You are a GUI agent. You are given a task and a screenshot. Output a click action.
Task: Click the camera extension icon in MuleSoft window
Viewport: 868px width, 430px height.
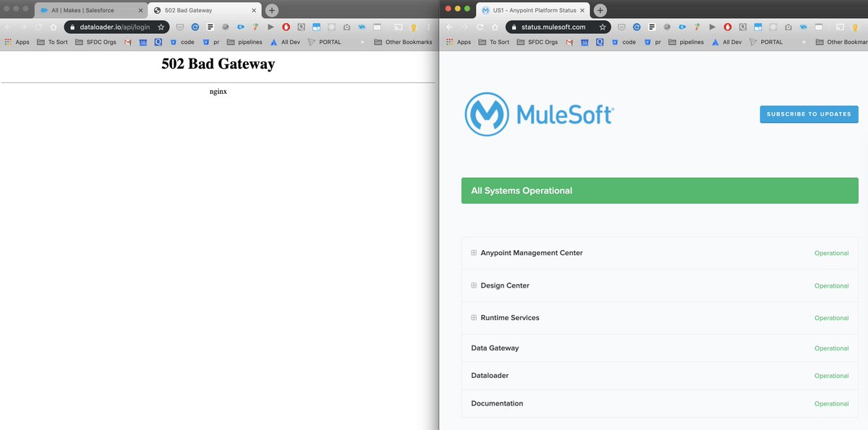pyautogui.click(x=788, y=27)
